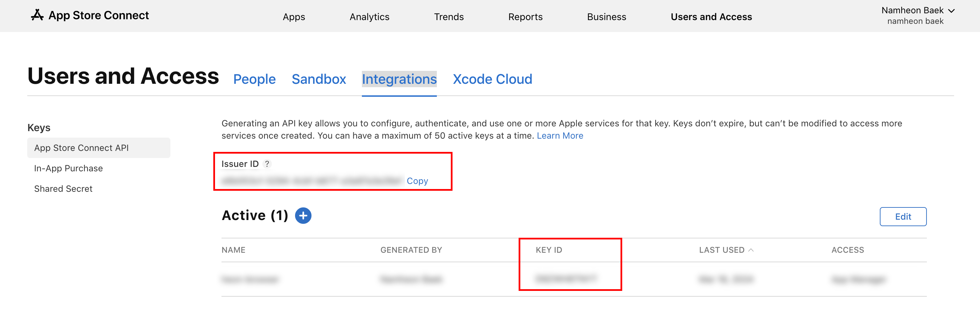Select the Integrations tab
Viewport: 980px width, 312px height.
(x=399, y=79)
